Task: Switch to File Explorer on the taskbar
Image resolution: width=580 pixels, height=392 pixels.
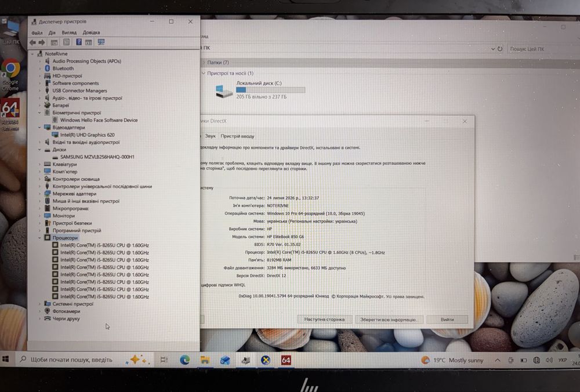Action: [x=205, y=360]
